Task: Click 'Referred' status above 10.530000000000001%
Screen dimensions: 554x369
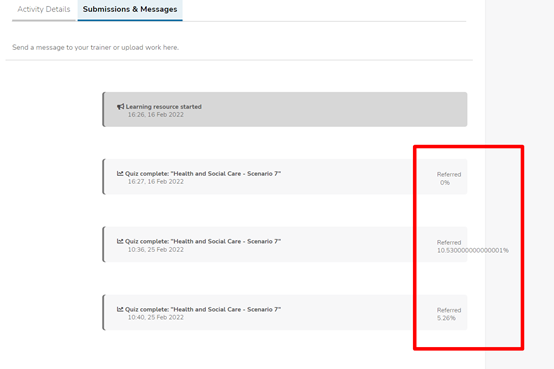Action: point(449,242)
